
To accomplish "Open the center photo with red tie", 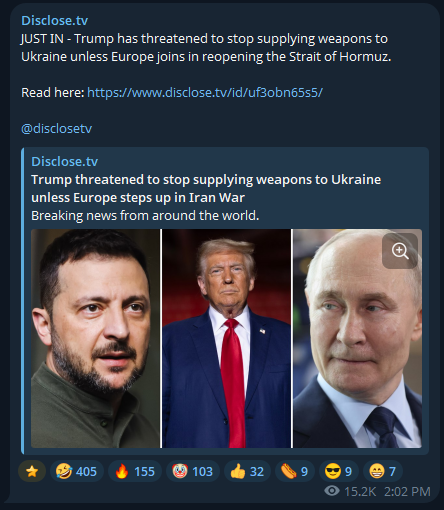I will (x=226, y=338).
